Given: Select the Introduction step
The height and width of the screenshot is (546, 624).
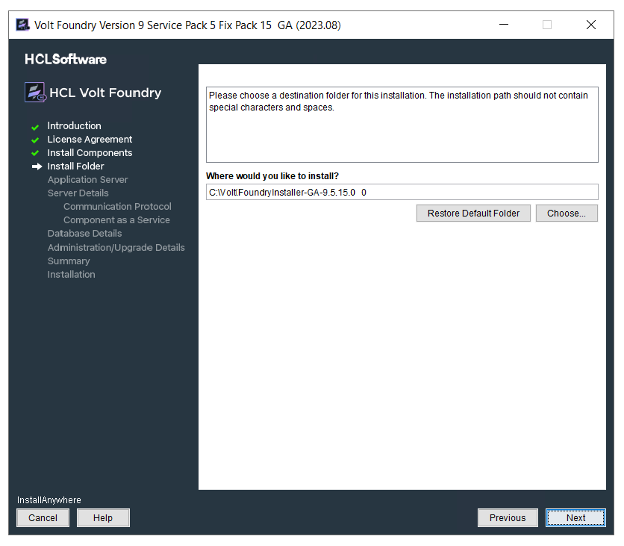Looking at the screenshot, I should tap(74, 126).
